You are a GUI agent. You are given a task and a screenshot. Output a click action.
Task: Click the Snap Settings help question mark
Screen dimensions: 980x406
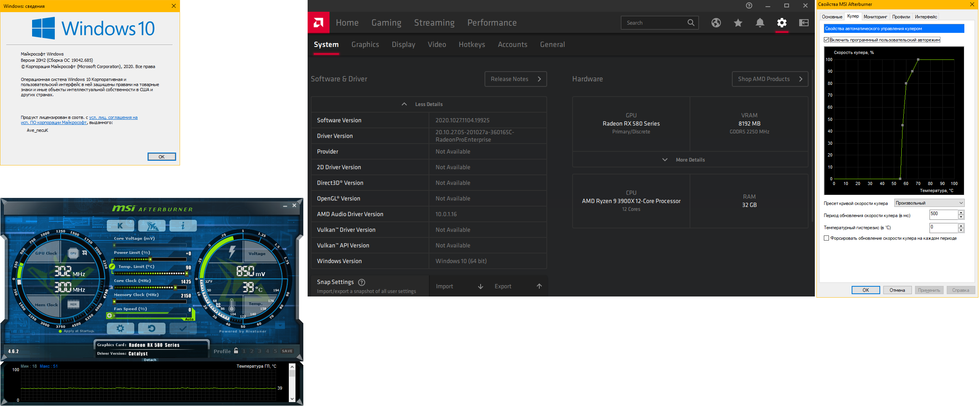coord(362,282)
